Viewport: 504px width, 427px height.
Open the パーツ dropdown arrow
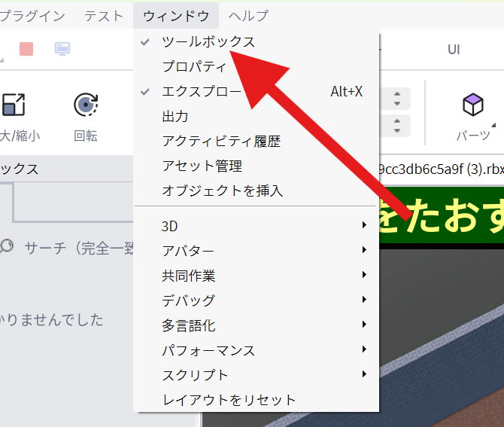pos(494,126)
